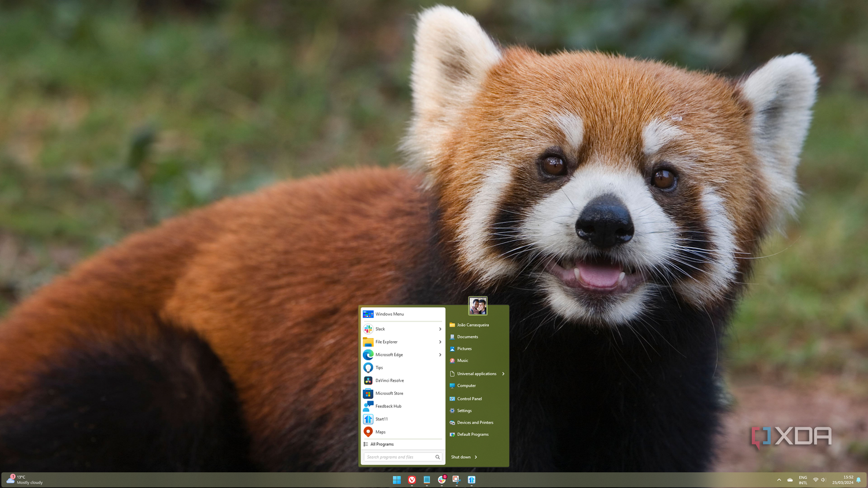Open the notification bell in system tray
This screenshot has height=488, width=868.
coord(859,480)
